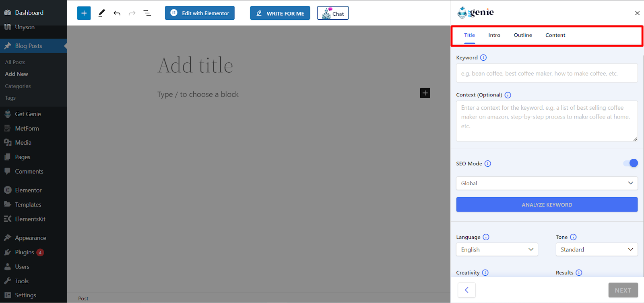Click the SEO Mode info icon

[487, 164]
